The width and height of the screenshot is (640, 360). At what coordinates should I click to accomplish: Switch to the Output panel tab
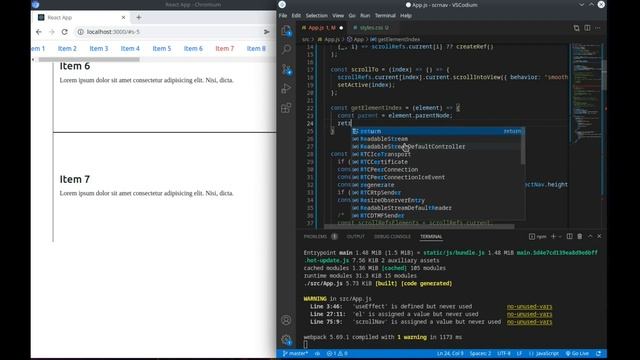(355, 236)
